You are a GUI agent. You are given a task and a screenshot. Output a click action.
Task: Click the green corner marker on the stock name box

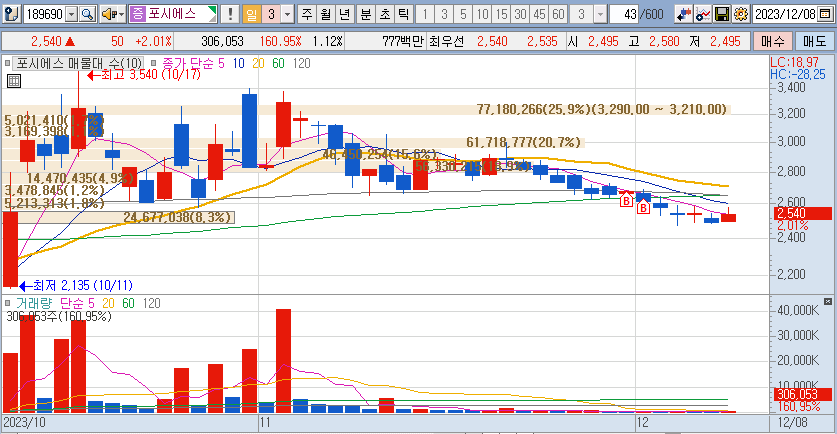tap(212, 11)
